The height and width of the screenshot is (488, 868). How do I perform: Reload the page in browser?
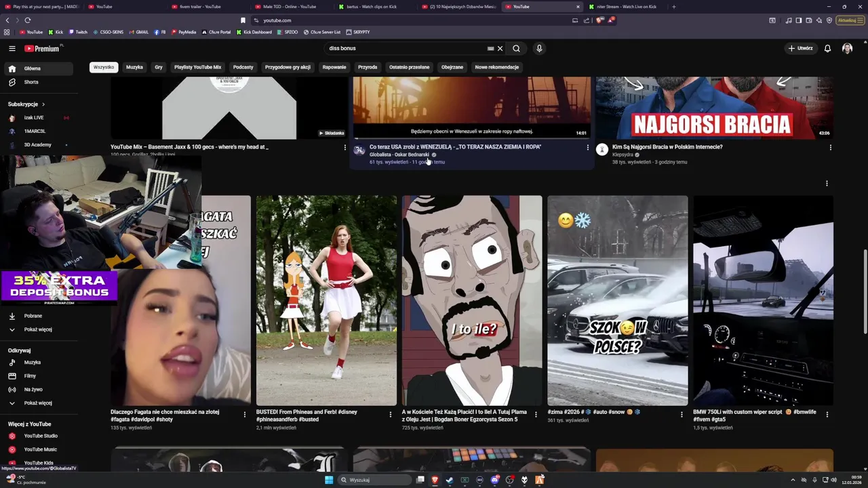(x=28, y=20)
